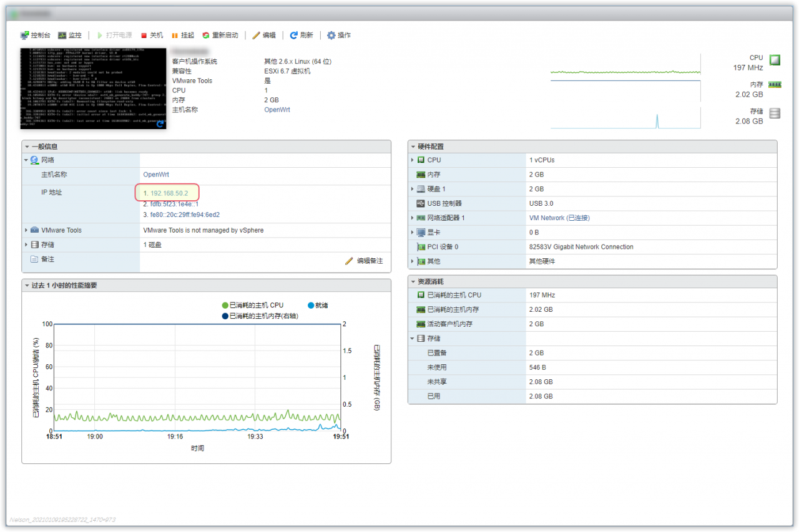
Task: Collapse the 一般信息 panel
Action: [x=27, y=147]
